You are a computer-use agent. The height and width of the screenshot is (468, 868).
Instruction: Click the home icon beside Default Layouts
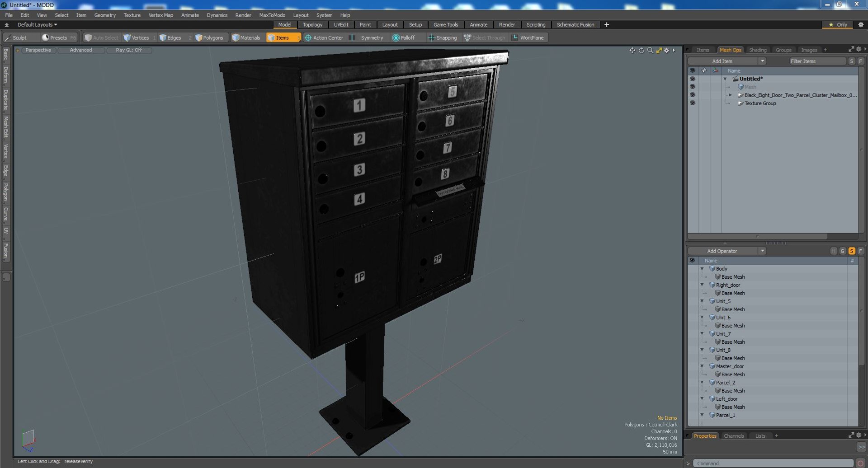click(x=7, y=25)
